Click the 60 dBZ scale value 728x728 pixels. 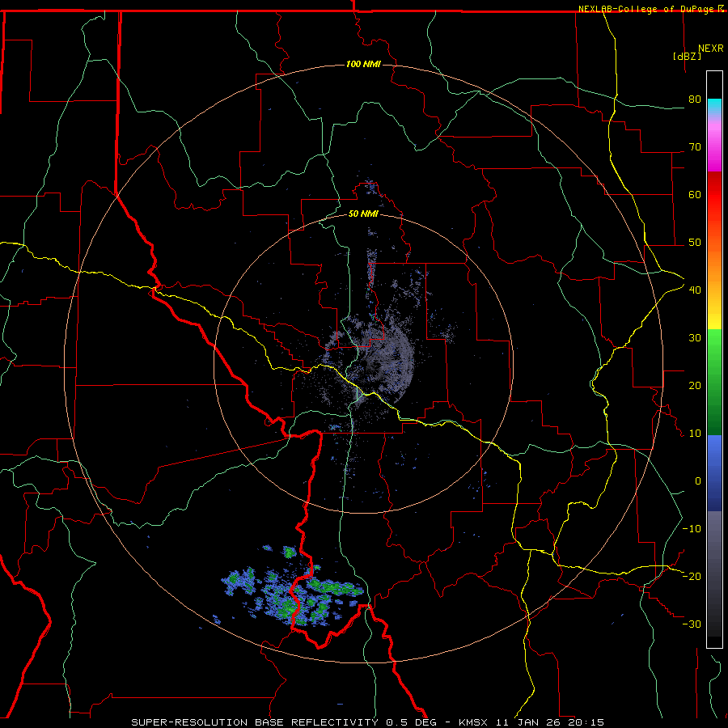point(695,194)
